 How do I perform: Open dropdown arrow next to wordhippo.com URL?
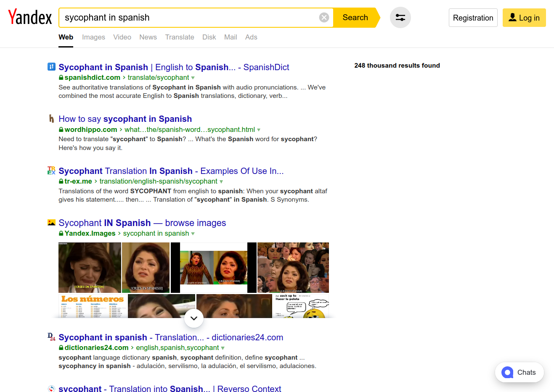[259, 130]
